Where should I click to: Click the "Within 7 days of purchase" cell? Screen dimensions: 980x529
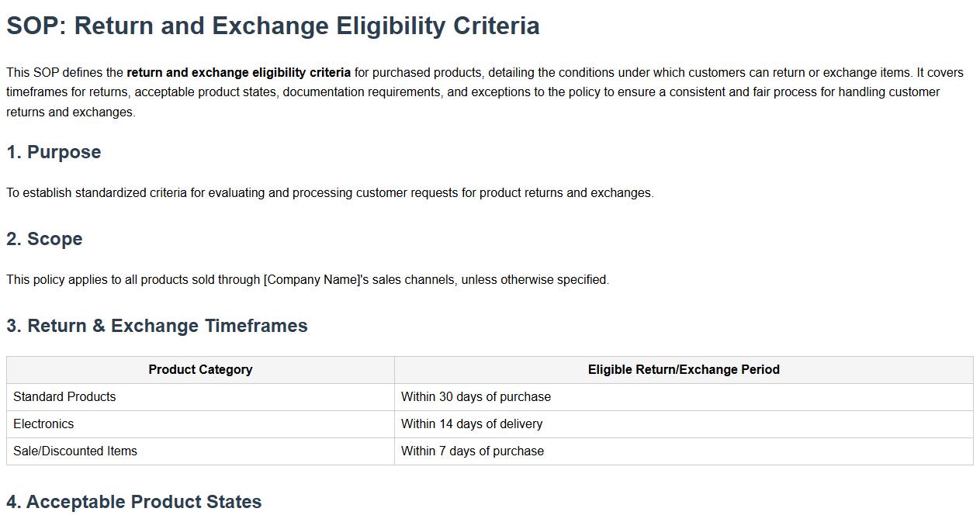[473, 451]
